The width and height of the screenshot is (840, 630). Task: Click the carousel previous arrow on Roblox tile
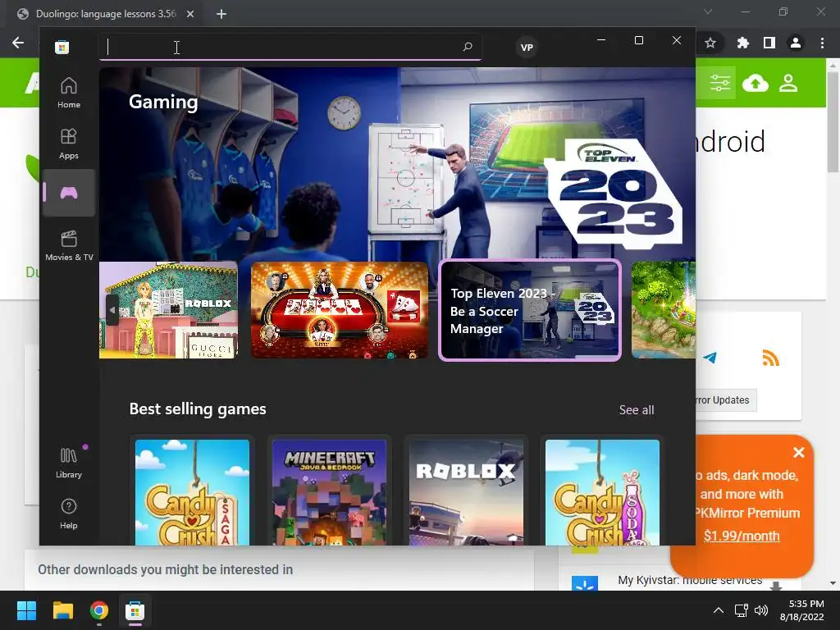point(112,309)
